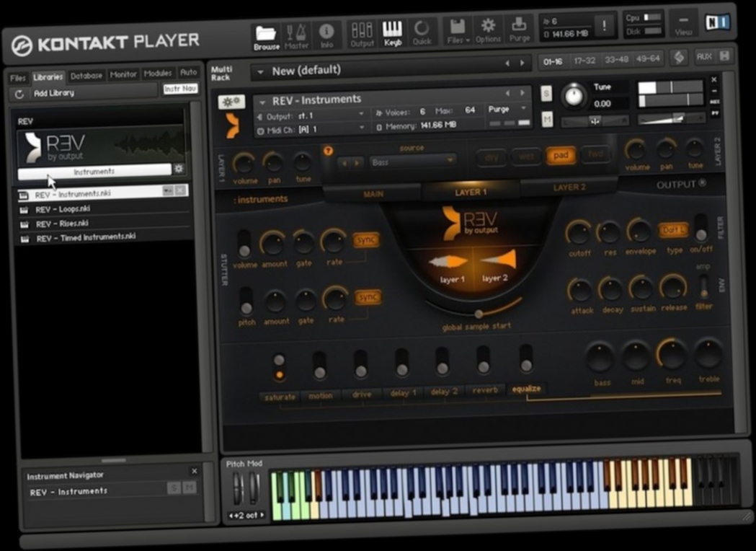Click the orange question mark help icon
The image size is (756, 551).
328,151
